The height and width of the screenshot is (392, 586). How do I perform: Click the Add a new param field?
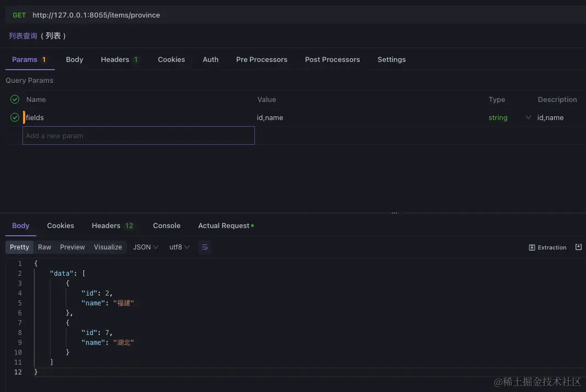point(138,135)
